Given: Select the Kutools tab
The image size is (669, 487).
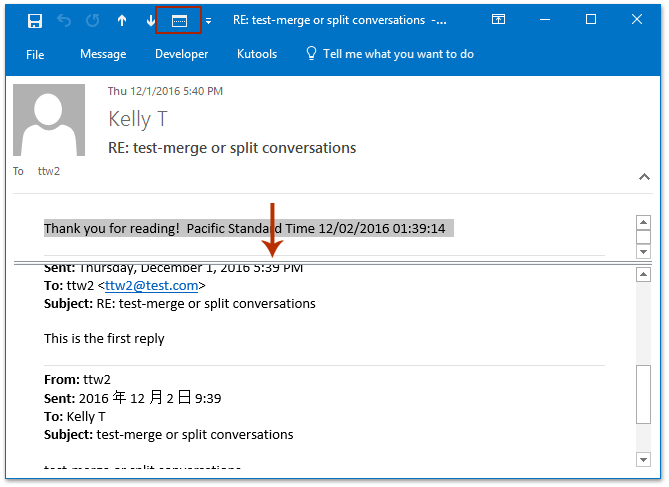Looking at the screenshot, I should tap(257, 54).
